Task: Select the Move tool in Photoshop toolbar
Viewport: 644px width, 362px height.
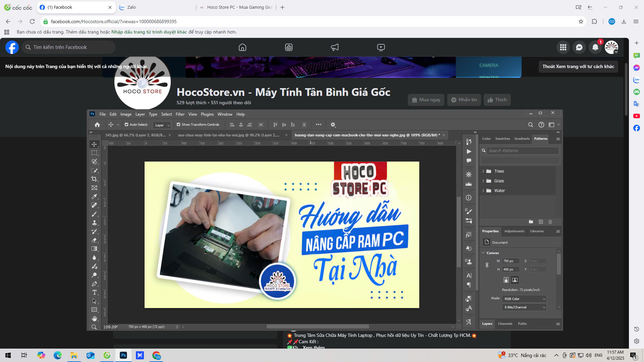Action: tap(94, 144)
